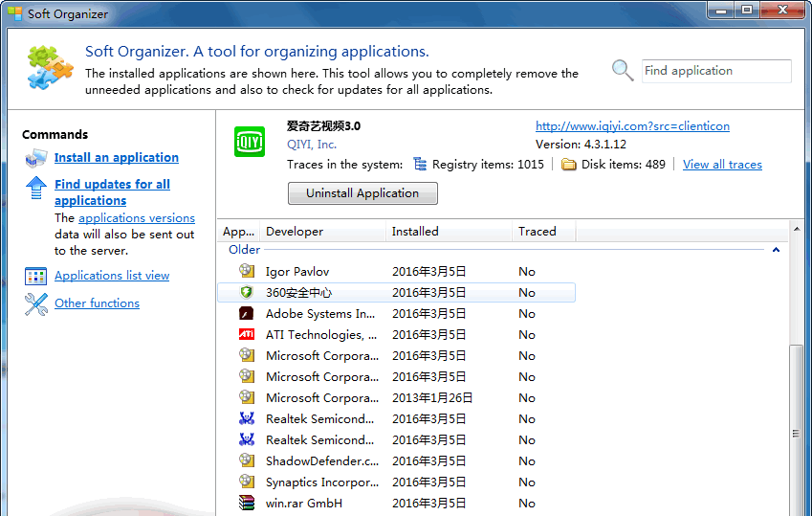Click the Find updates blue arrow icon
The height and width of the screenshot is (516, 812).
pyautogui.click(x=36, y=186)
